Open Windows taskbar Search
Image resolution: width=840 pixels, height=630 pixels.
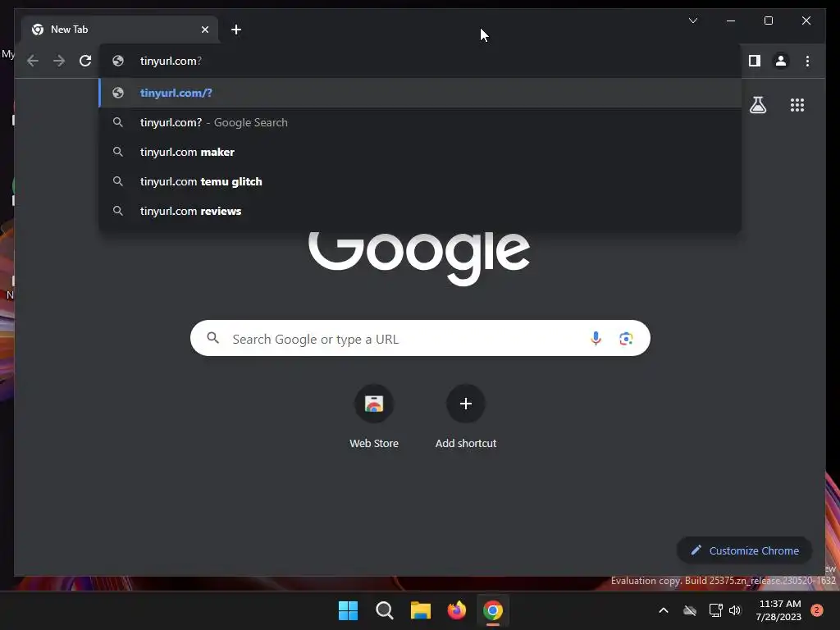(x=384, y=610)
